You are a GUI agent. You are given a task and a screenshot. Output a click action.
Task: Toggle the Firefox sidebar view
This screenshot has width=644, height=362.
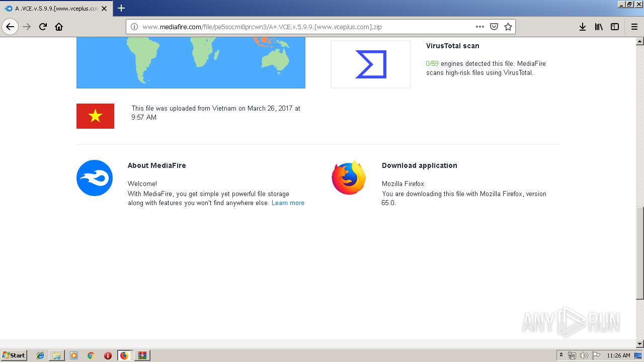[615, 27]
